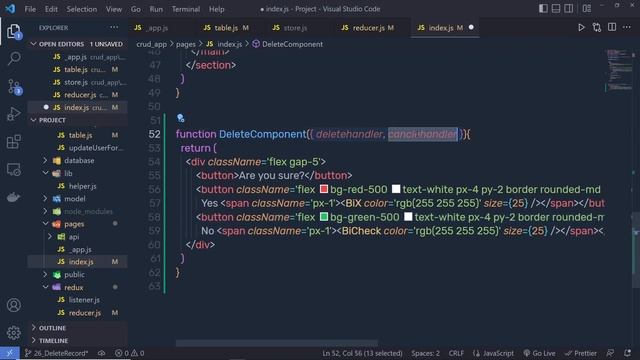Click the remote window indicator in status bar
Image resolution: width=640 pixels, height=360 pixels.
point(9,353)
